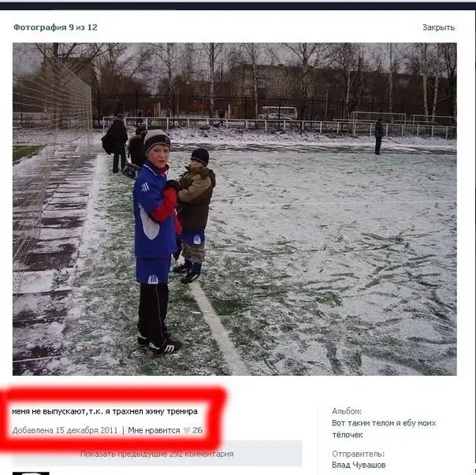476x475 pixels.
Task: Click the Альбом: label
Action: pyautogui.click(x=347, y=411)
